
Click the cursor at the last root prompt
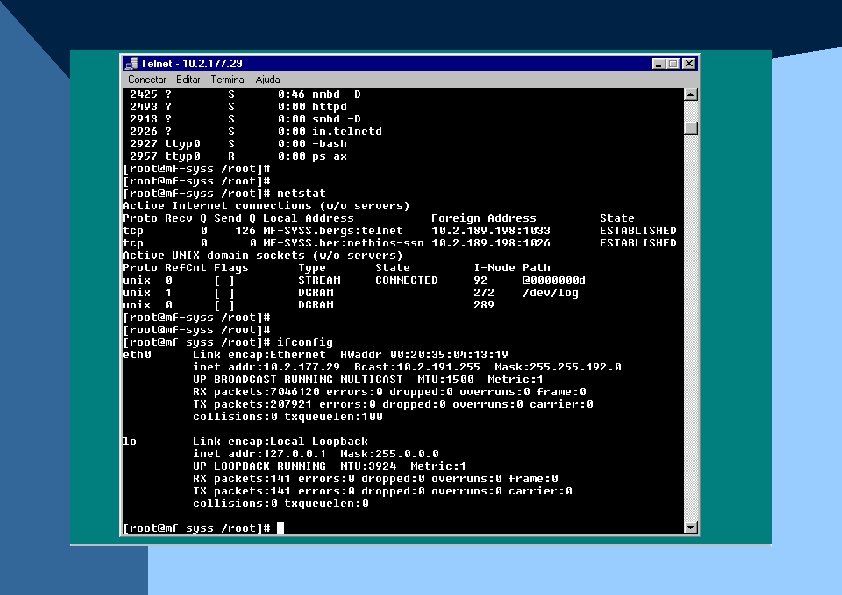click(x=280, y=528)
